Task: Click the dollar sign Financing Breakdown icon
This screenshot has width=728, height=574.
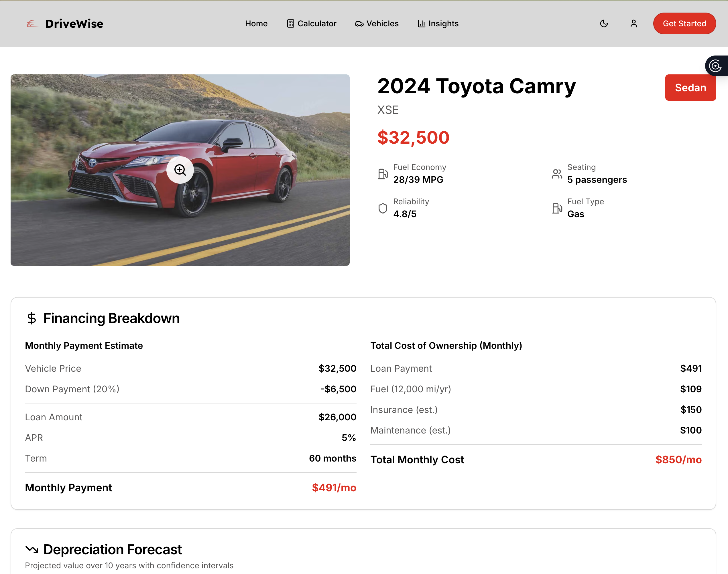Action: point(32,318)
